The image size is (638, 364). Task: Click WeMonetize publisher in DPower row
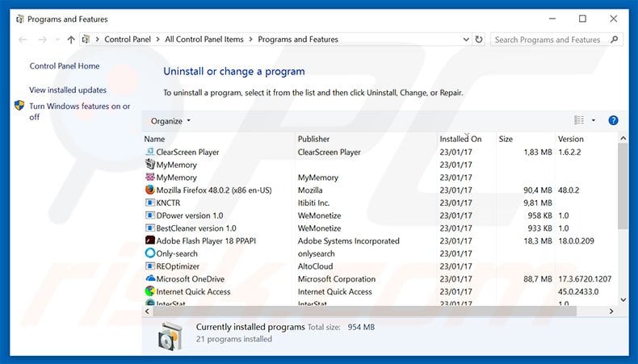pyautogui.click(x=320, y=215)
